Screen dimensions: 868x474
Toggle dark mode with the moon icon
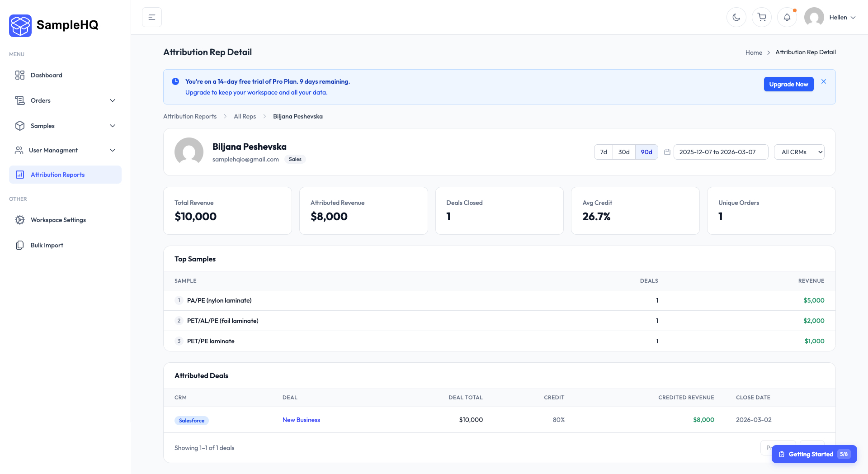click(736, 18)
